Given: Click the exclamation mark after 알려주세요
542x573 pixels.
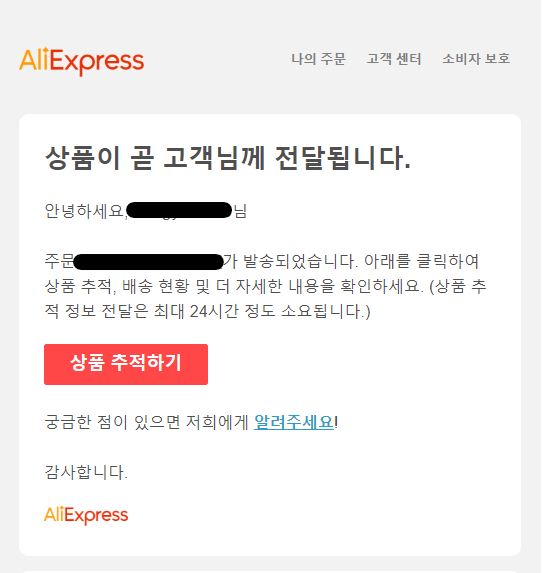Looking at the screenshot, I should (x=336, y=422).
